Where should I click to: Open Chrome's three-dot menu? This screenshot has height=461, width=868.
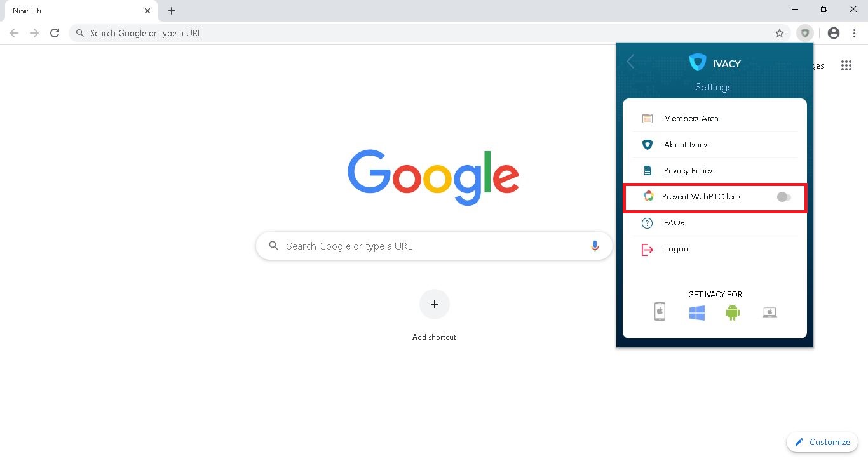(854, 33)
